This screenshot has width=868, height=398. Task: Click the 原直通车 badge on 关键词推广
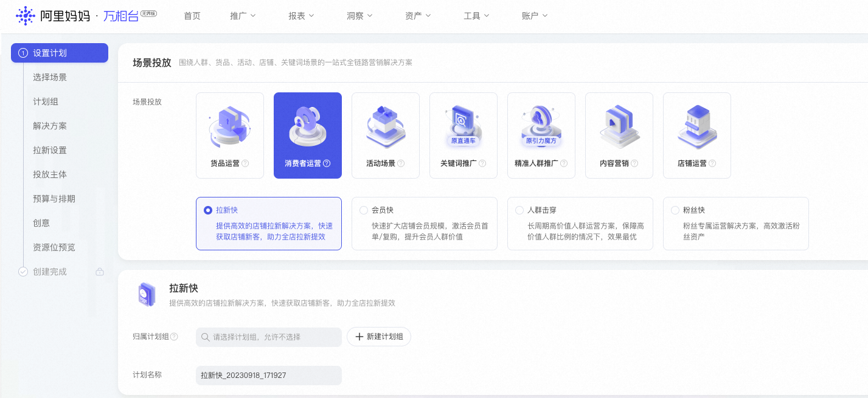464,141
